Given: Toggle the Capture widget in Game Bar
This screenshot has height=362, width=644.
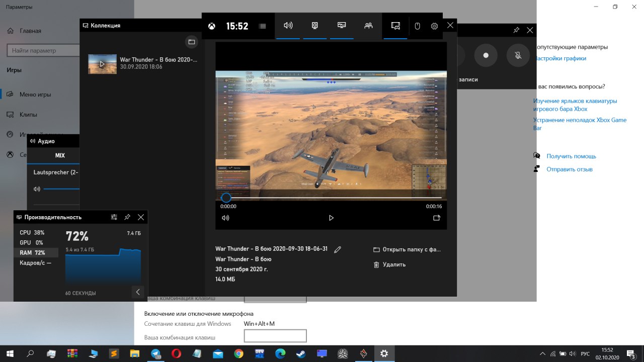Looking at the screenshot, I should [315, 26].
